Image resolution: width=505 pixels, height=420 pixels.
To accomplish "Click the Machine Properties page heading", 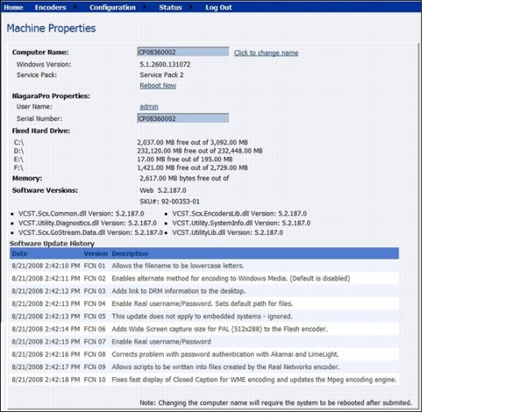I will (x=51, y=28).
